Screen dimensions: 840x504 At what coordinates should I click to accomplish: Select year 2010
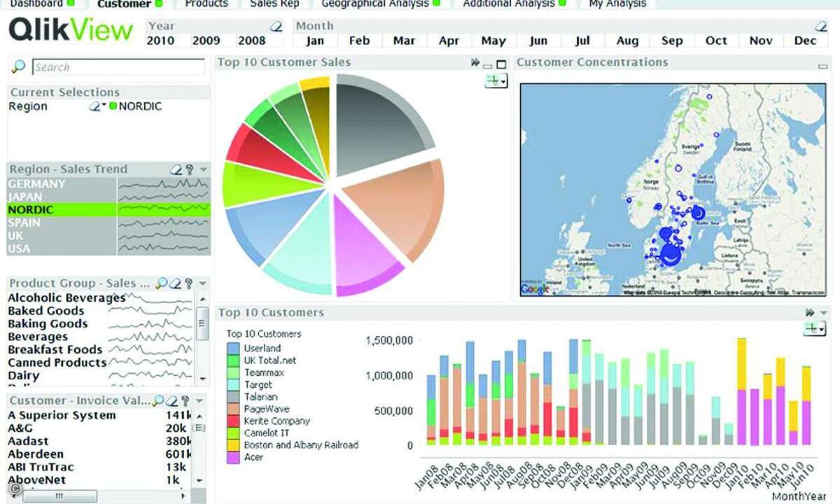coord(160,41)
